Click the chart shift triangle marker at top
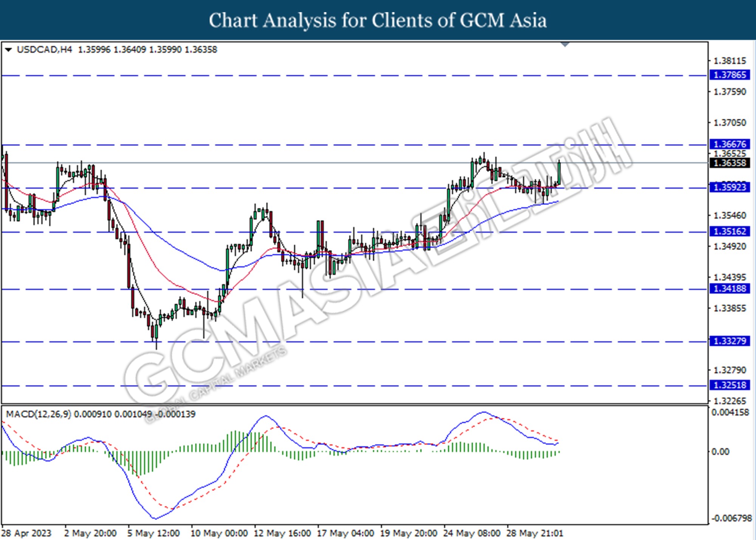This screenshot has width=756, height=540. [x=565, y=45]
